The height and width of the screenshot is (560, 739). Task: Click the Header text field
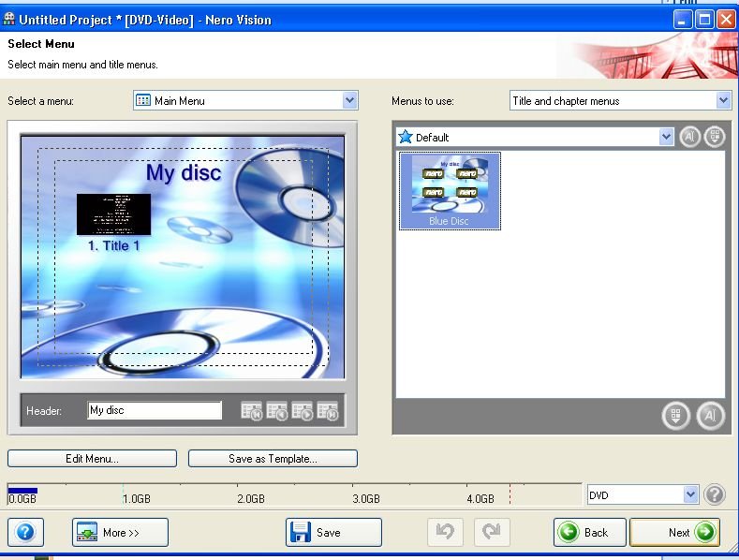tap(155, 410)
